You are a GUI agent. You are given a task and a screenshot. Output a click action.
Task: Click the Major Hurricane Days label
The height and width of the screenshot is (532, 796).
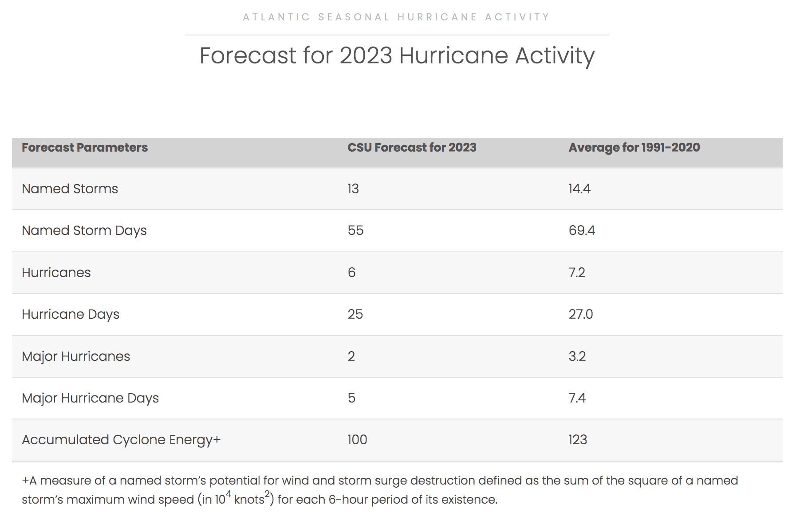pyautogui.click(x=91, y=399)
